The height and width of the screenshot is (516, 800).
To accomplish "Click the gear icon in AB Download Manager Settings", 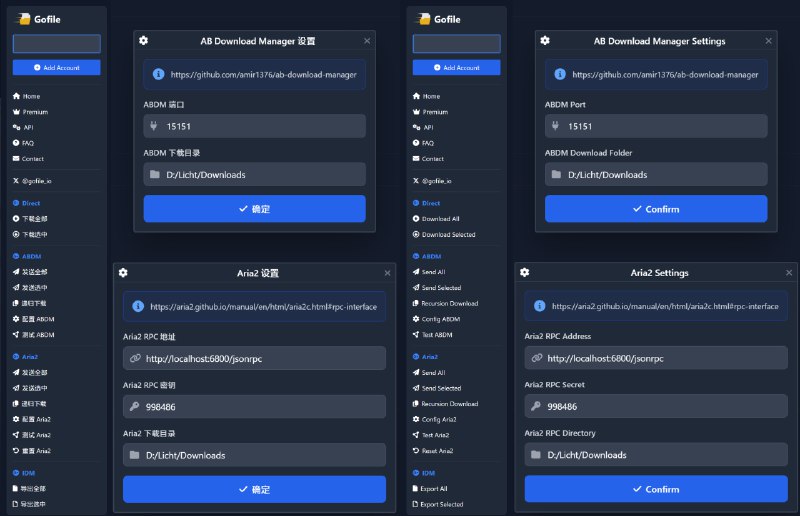I will (545, 40).
